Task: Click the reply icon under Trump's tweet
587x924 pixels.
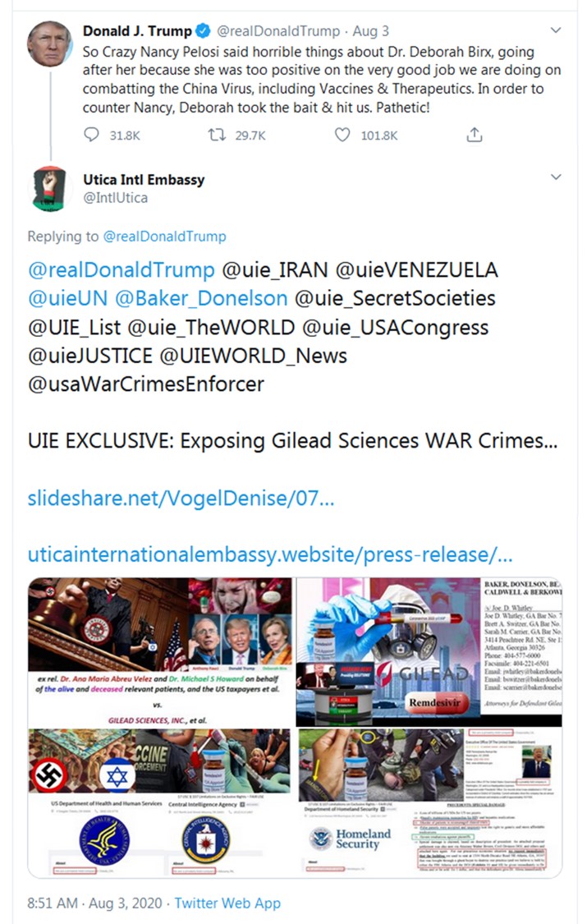Action: pyautogui.click(x=91, y=135)
